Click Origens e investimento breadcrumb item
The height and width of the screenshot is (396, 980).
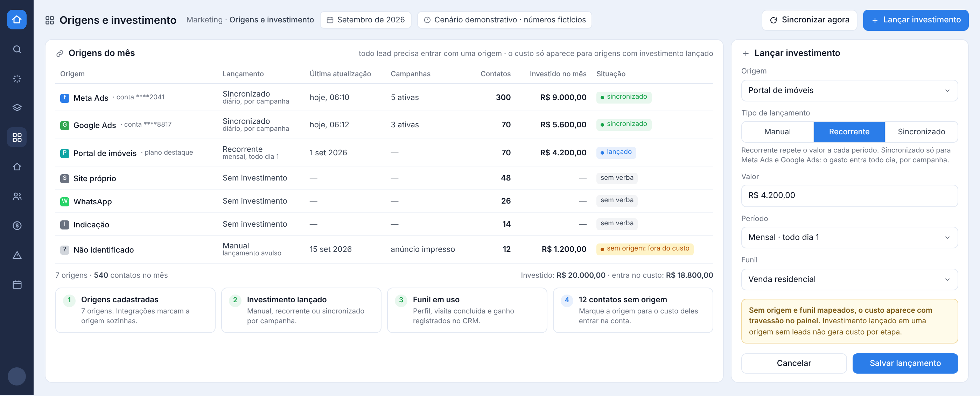point(271,20)
